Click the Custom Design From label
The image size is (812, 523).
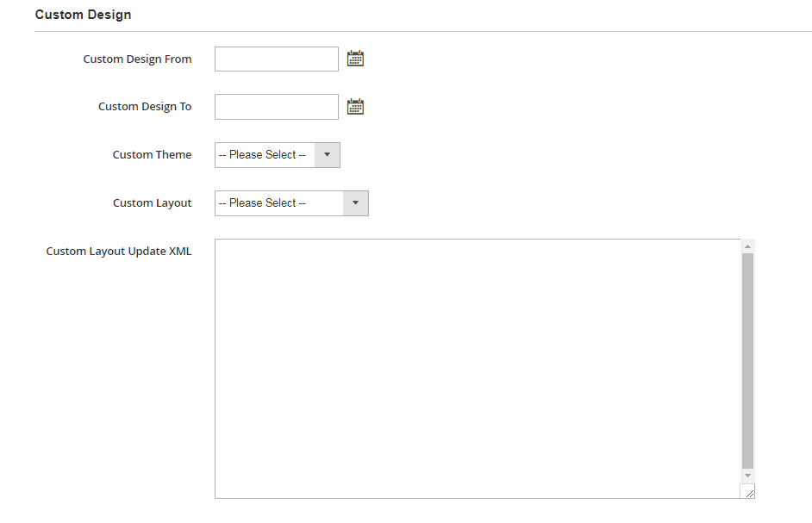(x=137, y=59)
